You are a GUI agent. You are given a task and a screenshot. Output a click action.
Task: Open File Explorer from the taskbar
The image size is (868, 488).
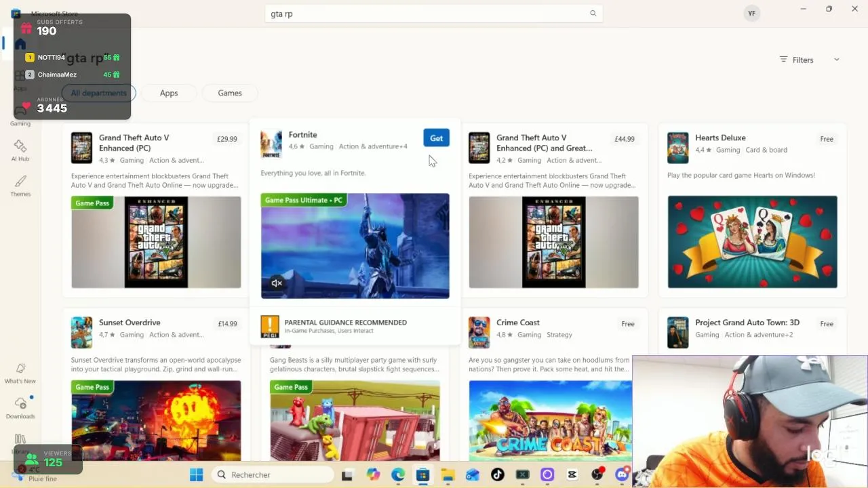click(448, 475)
